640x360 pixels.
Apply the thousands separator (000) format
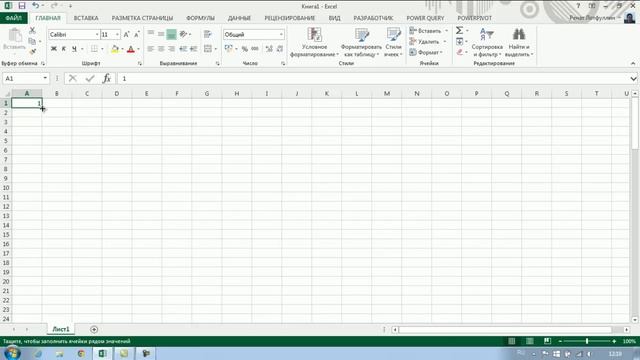pos(255,49)
